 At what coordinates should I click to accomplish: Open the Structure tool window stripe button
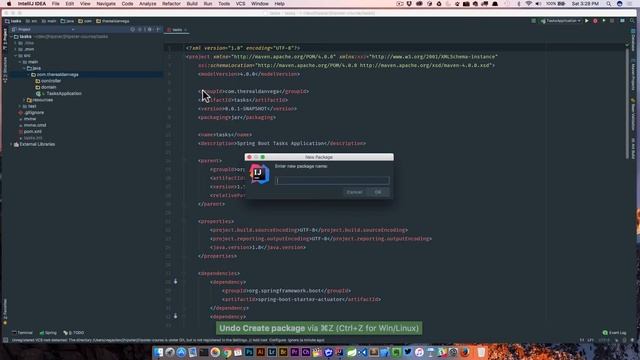[x=5, y=70]
